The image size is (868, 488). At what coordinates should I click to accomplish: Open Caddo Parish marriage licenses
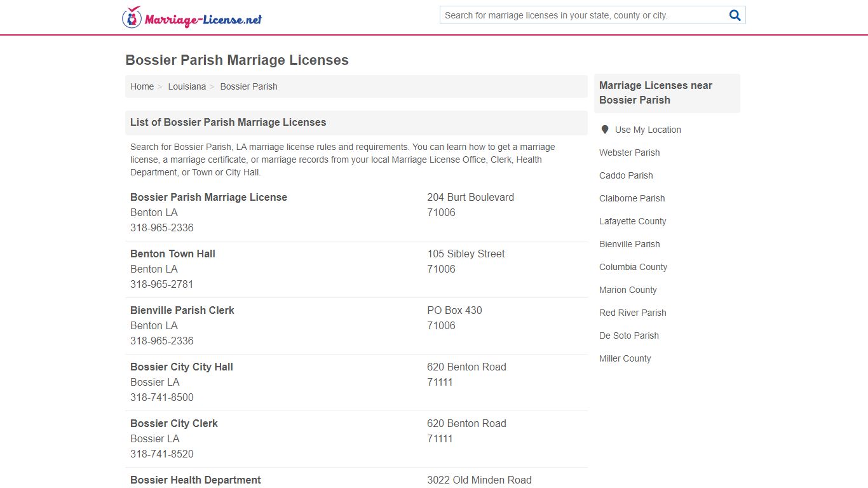click(626, 175)
